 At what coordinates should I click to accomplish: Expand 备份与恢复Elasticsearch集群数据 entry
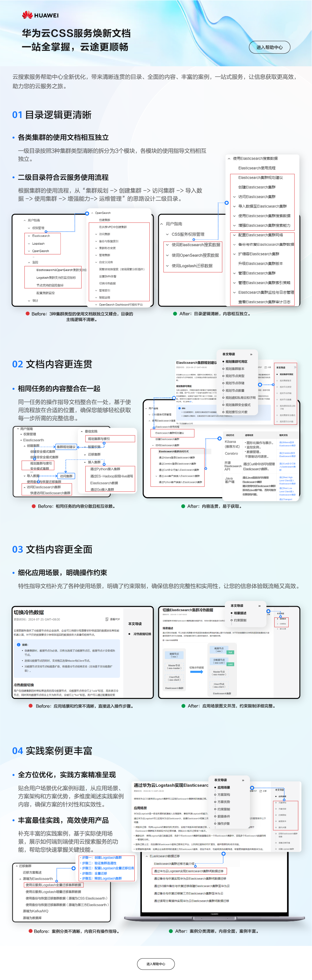click(234, 244)
